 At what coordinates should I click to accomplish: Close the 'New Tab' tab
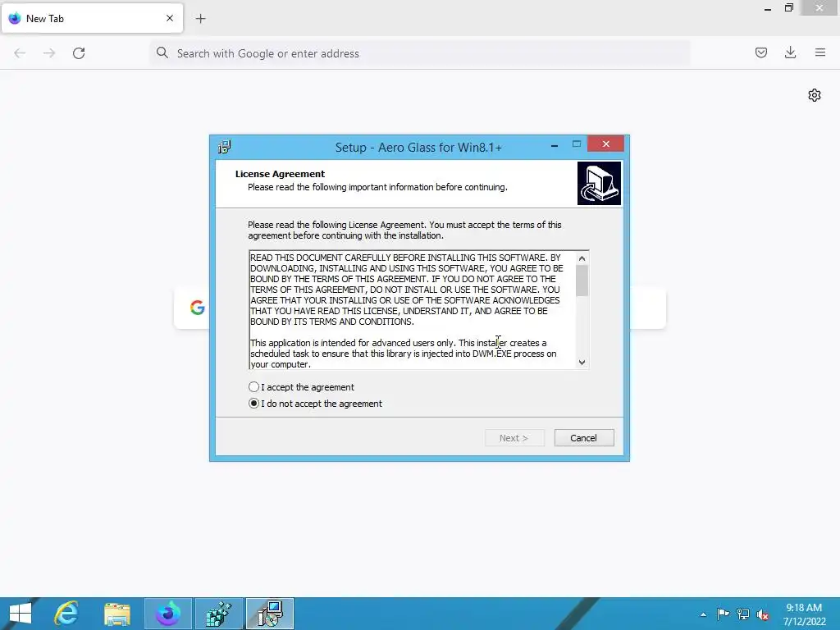pyautogui.click(x=170, y=18)
